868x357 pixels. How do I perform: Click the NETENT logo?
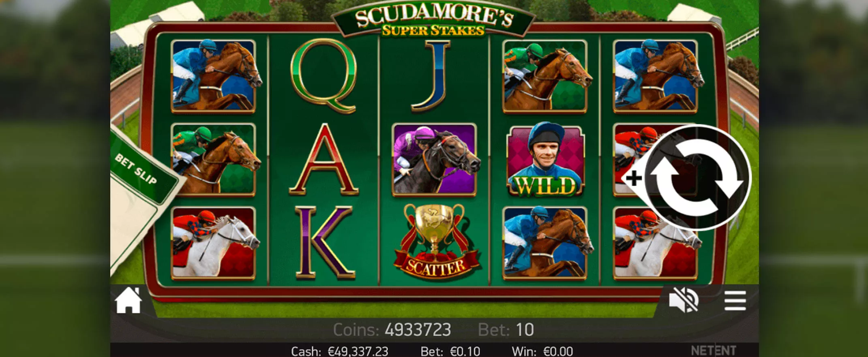[x=714, y=351]
